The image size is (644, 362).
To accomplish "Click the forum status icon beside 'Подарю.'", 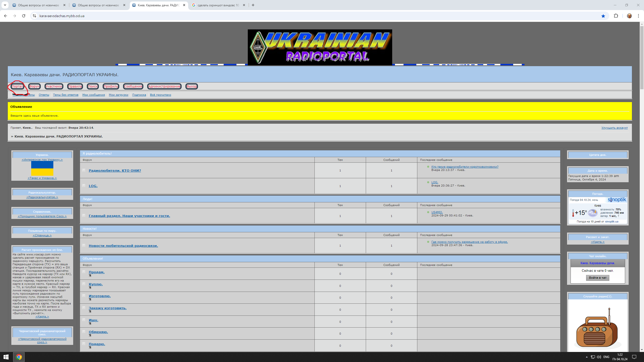I will pyautogui.click(x=84, y=344).
